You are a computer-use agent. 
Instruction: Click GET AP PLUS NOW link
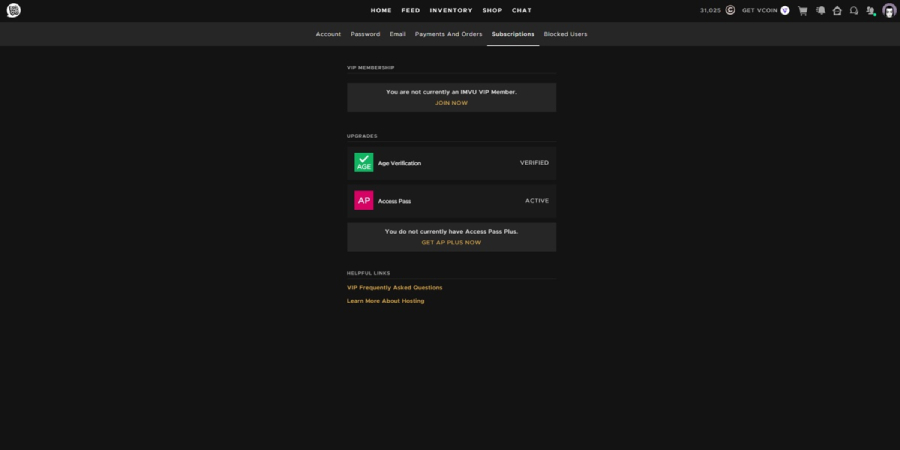(451, 242)
